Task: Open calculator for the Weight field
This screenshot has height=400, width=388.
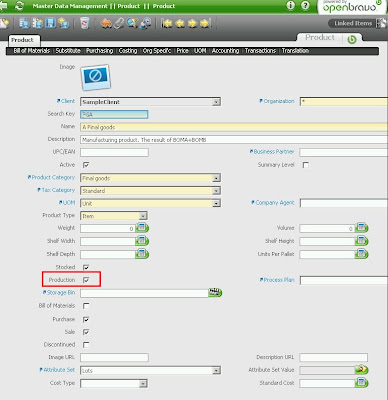Action: tap(142, 228)
